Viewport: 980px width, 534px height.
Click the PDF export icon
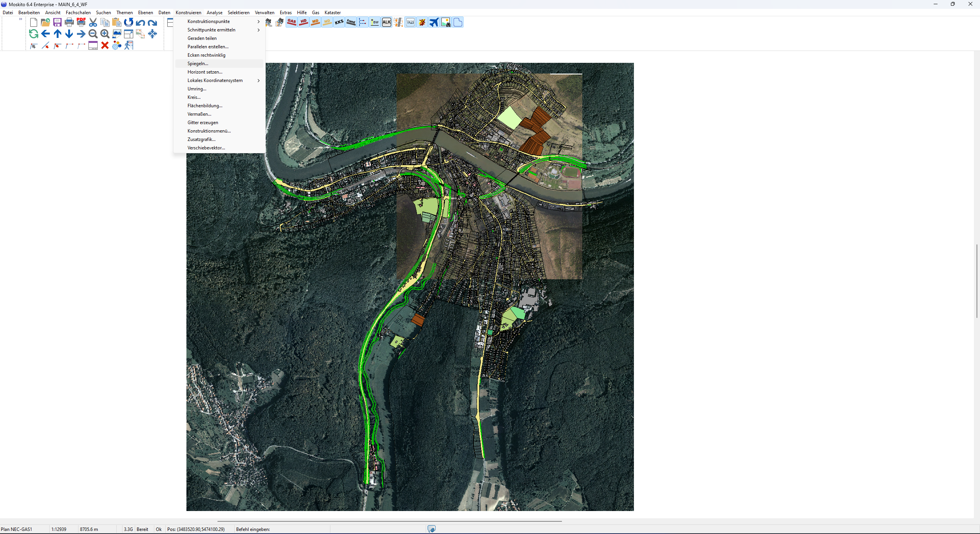(x=81, y=22)
